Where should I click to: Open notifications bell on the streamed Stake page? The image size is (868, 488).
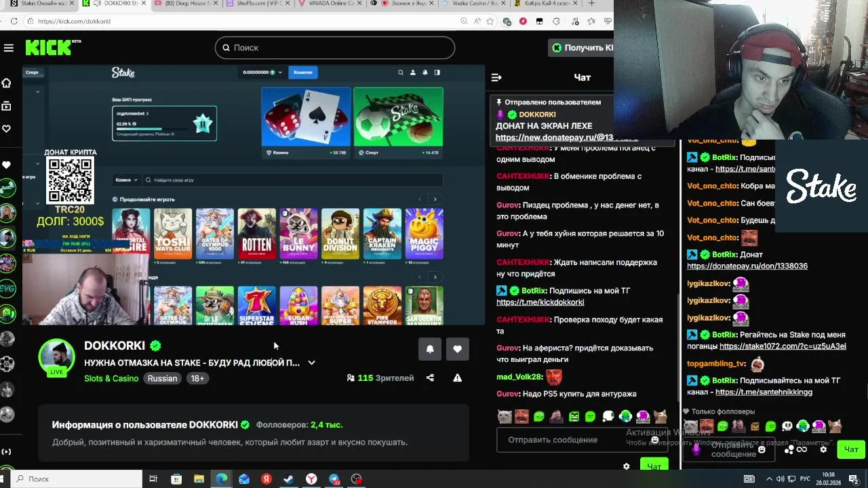[425, 73]
